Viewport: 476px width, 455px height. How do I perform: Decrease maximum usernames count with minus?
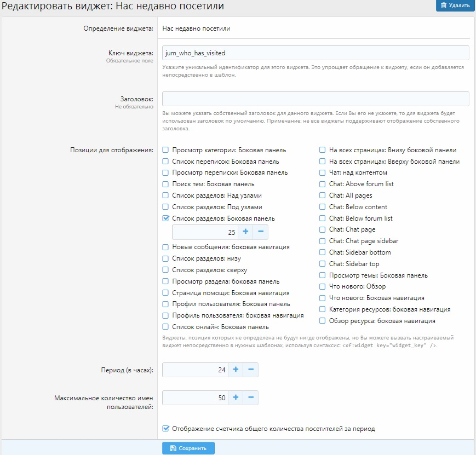pos(251,398)
